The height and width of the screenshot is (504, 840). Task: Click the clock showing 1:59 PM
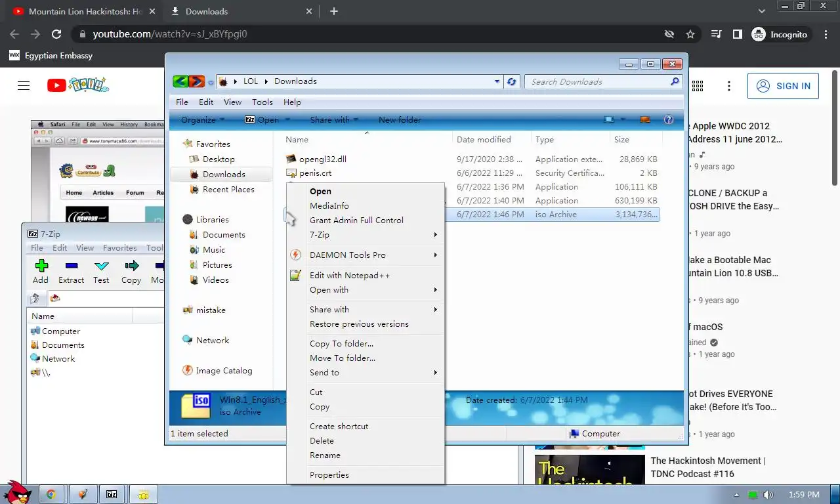click(x=804, y=495)
